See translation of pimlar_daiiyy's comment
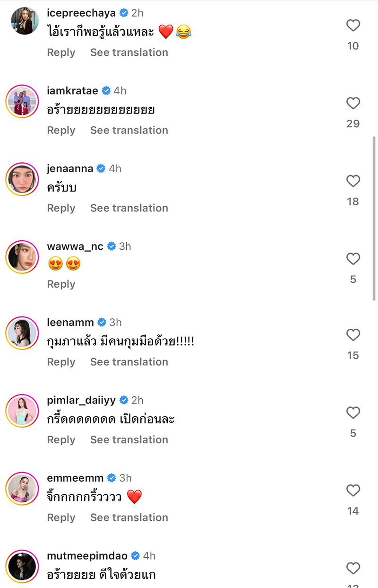This screenshot has width=378, height=588. point(129,439)
